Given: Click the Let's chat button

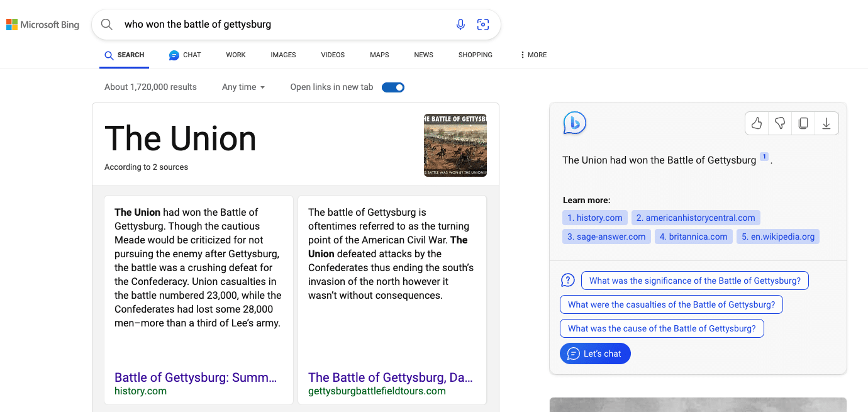Looking at the screenshot, I should coord(595,354).
